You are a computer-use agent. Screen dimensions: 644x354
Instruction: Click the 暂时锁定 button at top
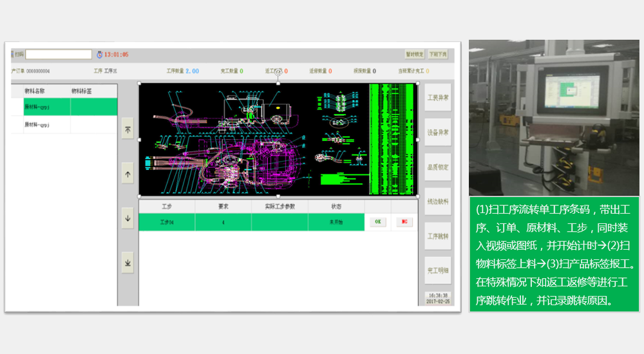(x=414, y=55)
